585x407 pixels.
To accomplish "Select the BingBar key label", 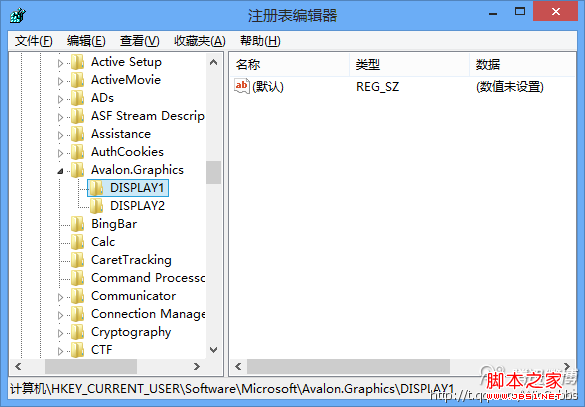I will tap(114, 224).
